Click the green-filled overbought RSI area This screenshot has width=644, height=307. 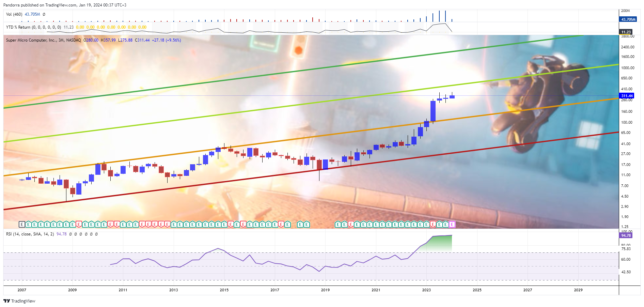coord(439,243)
